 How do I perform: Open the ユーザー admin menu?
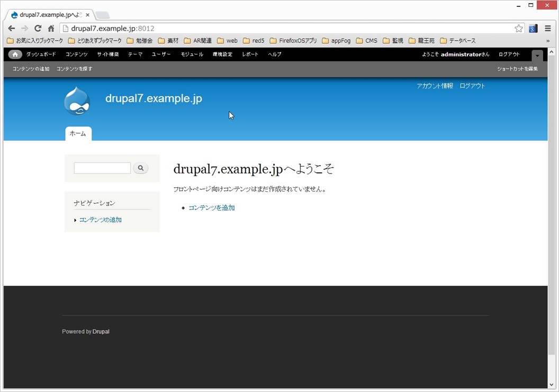[x=161, y=54]
